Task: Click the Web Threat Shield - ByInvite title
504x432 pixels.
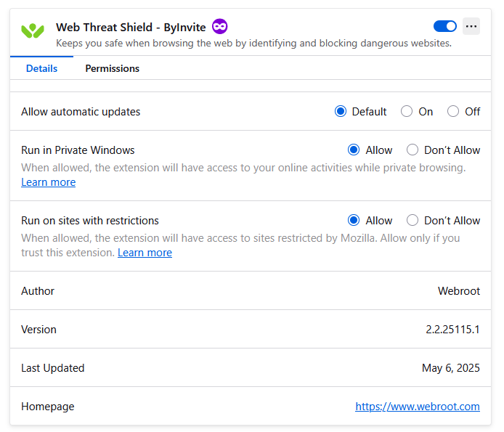Action: tap(131, 28)
